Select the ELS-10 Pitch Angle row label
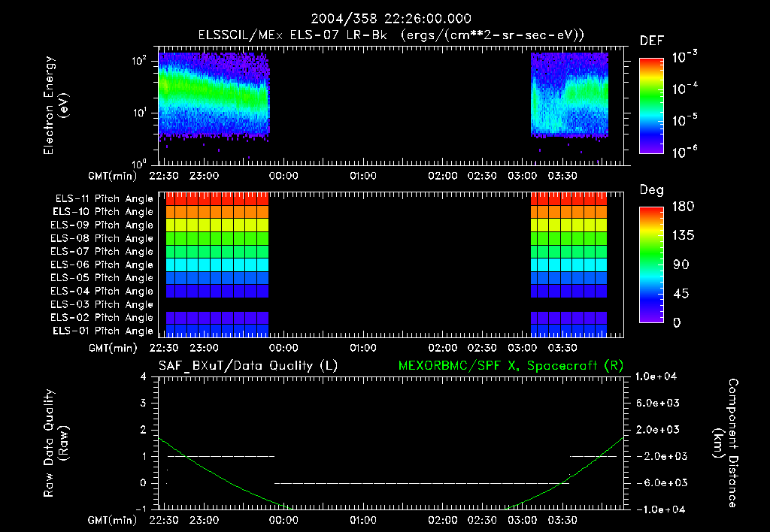Viewport: 770px width, 532px height. pyautogui.click(x=103, y=212)
